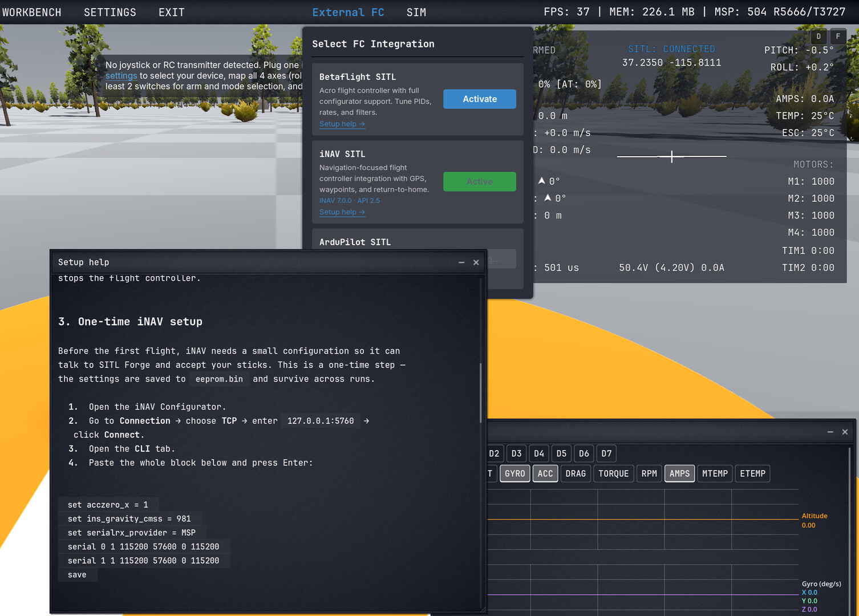Open the External FC menu

click(348, 12)
